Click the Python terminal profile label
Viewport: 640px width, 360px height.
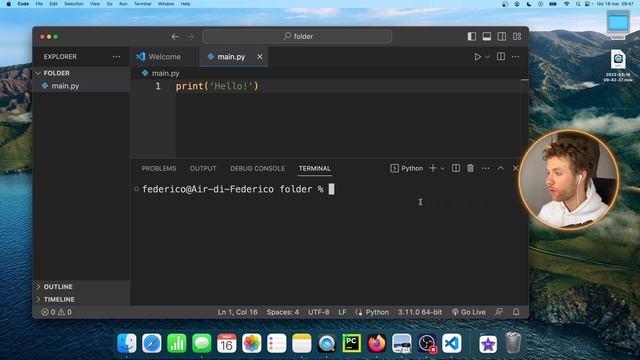[x=407, y=168]
